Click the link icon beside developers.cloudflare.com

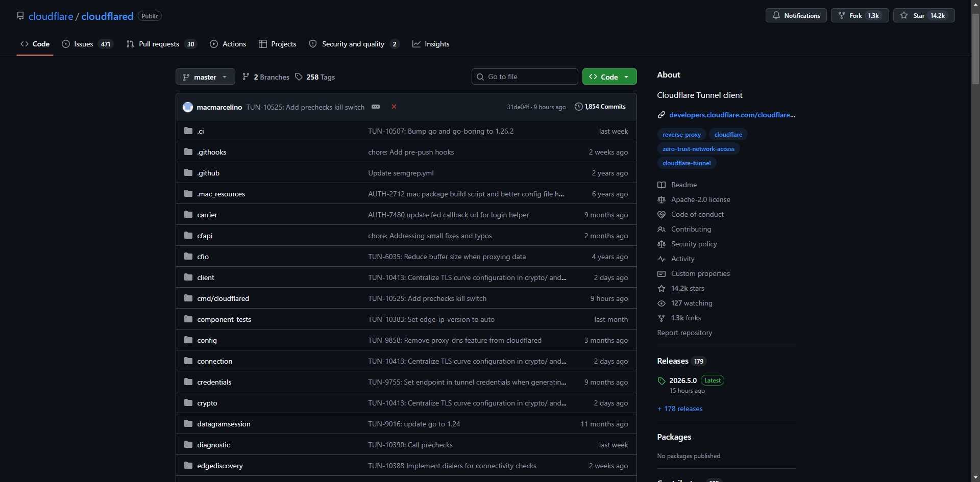[x=661, y=115]
